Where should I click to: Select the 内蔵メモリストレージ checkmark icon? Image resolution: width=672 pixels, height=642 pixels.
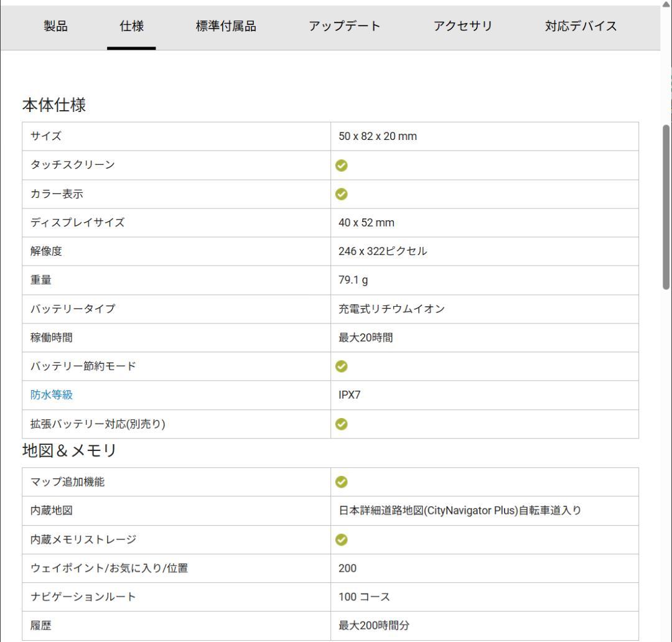342,539
